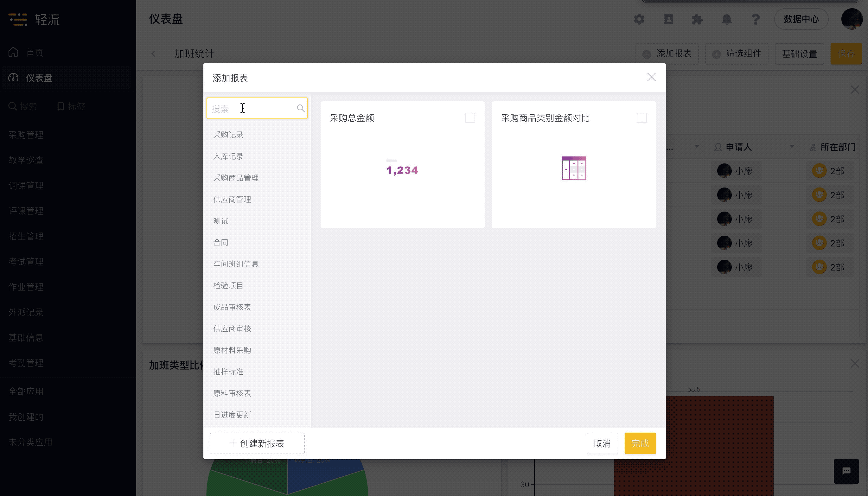Open 作业管理 in the sidebar
868x496 pixels.
[x=26, y=287]
